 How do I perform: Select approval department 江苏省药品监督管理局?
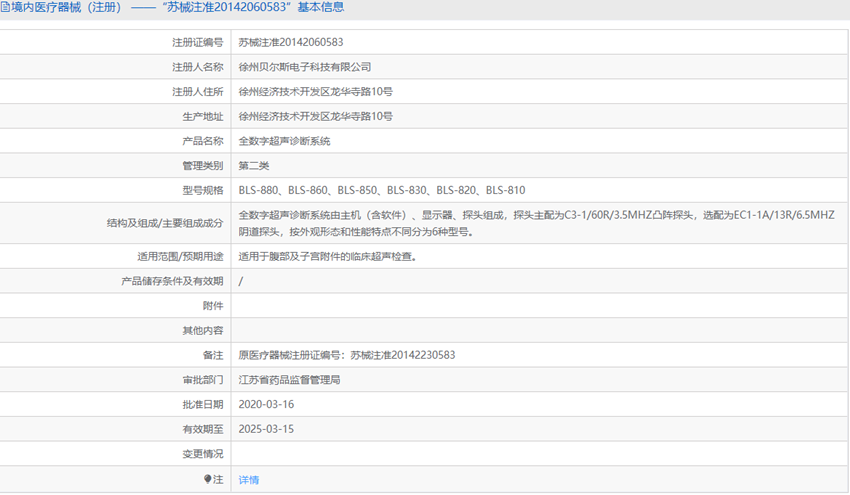click(289, 380)
